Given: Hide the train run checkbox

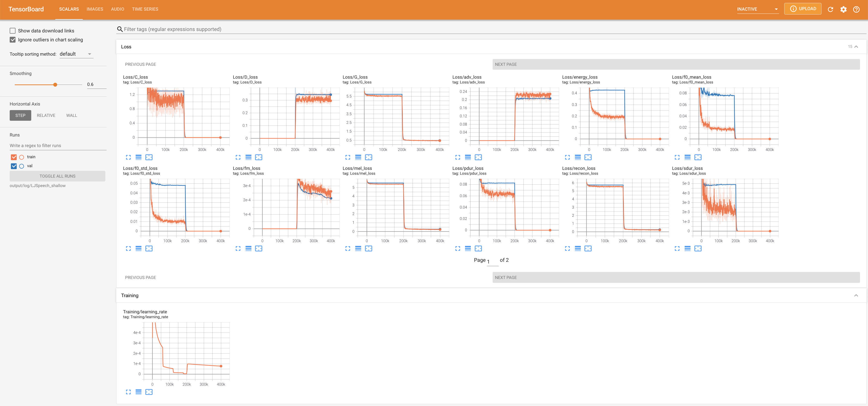Looking at the screenshot, I should coord(14,157).
